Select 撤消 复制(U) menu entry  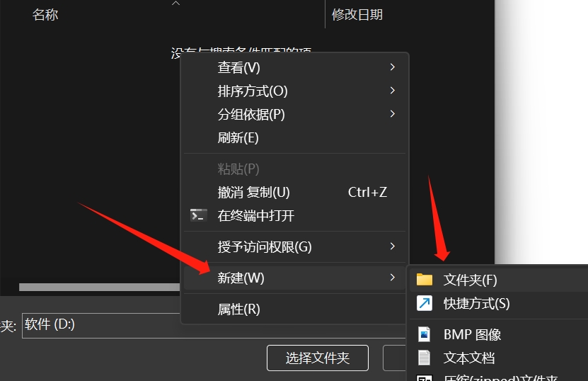pos(294,192)
